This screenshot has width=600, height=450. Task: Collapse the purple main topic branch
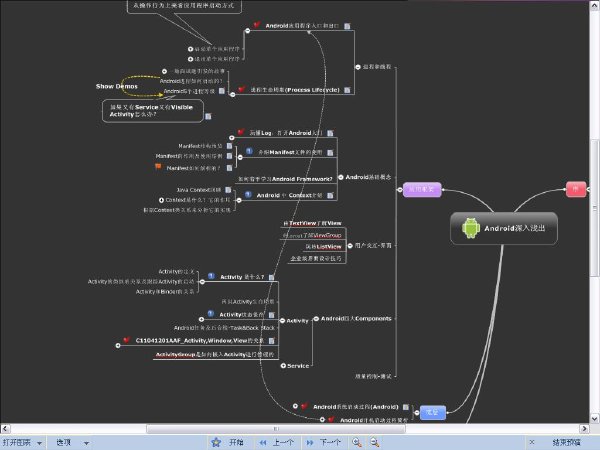tap(400, 189)
